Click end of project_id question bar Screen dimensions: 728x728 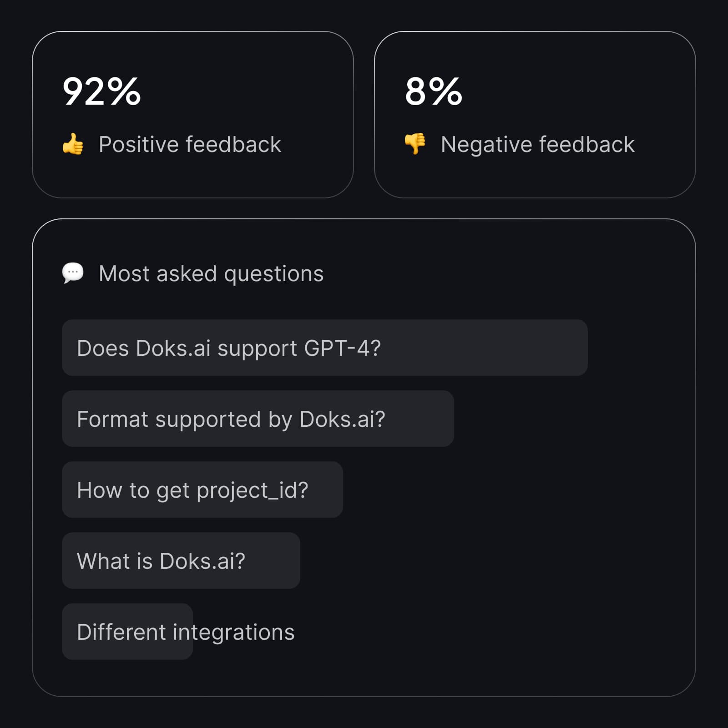(330, 490)
